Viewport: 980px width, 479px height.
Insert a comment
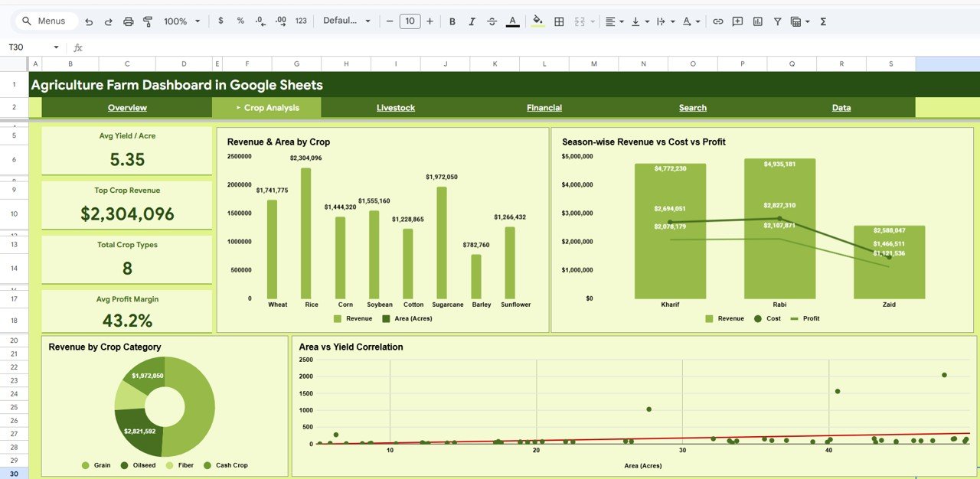pyautogui.click(x=737, y=21)
